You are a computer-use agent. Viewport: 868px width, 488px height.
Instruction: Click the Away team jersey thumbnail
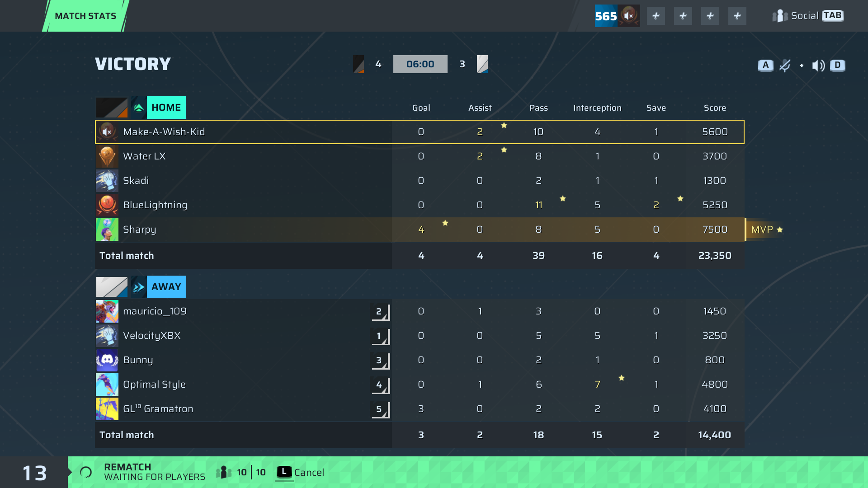[x=112, y=287]
